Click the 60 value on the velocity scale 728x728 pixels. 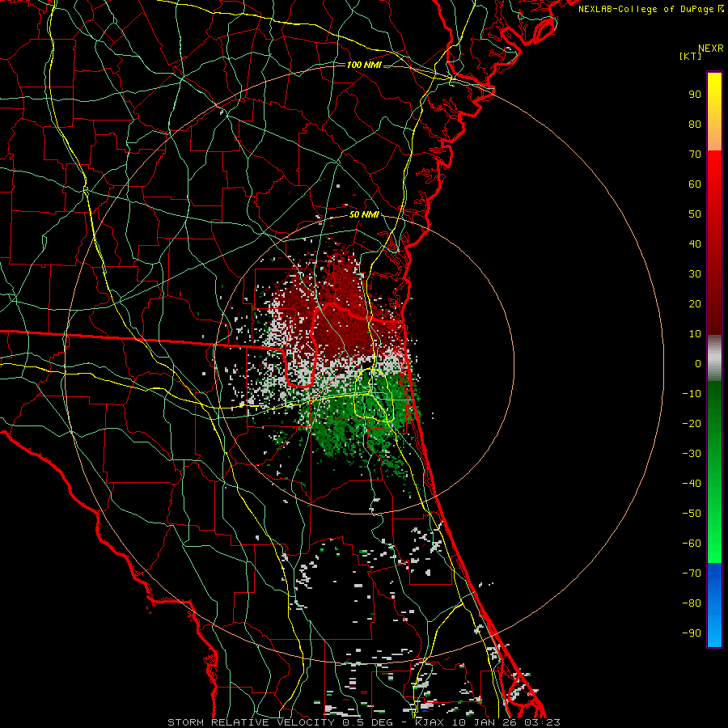695,184
